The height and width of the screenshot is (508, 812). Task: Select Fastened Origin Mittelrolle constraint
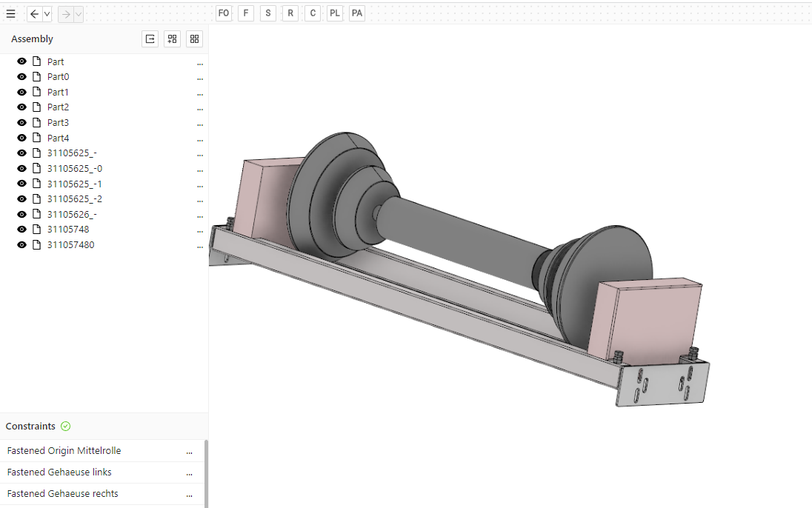point(64,450)
